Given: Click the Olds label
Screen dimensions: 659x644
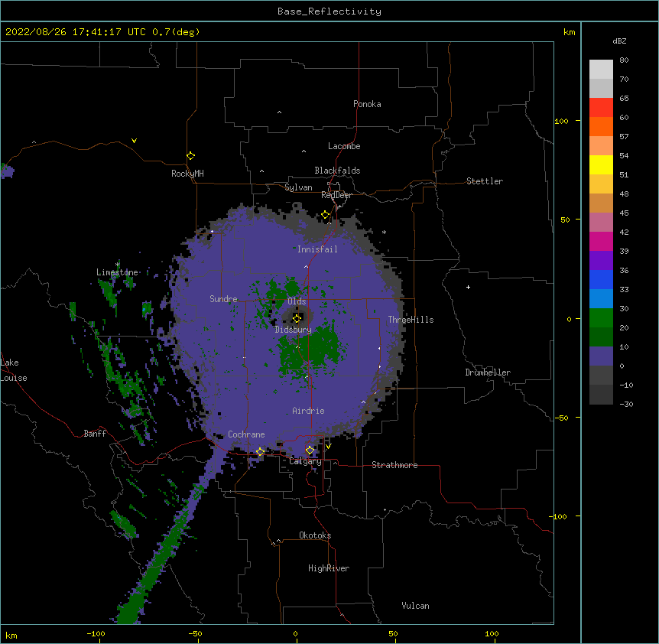Looking at the screenshot, I should click(297, 301).
